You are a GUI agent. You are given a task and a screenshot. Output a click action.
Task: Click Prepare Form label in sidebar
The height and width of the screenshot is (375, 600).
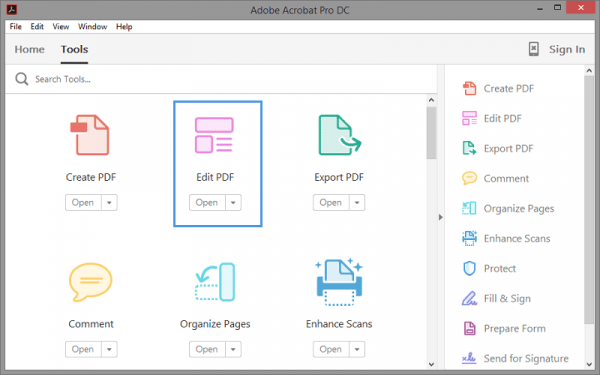pyautogui.click(x=515, y=328)
